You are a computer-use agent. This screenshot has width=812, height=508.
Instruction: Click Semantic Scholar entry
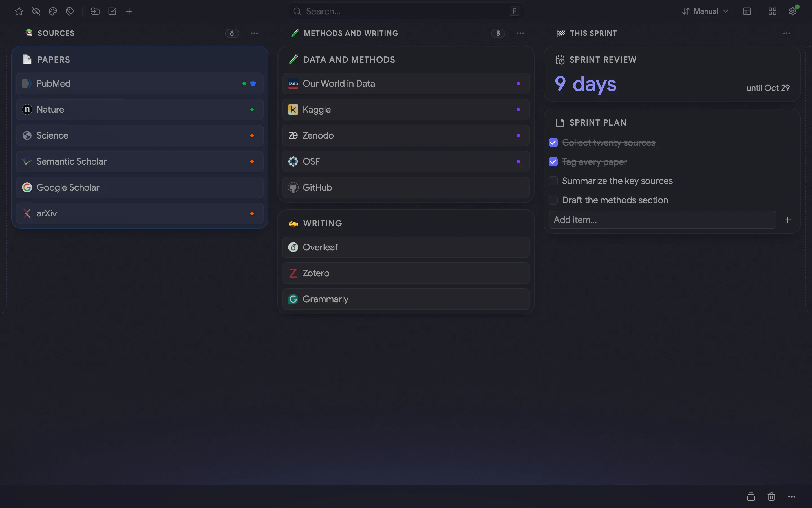140,161
